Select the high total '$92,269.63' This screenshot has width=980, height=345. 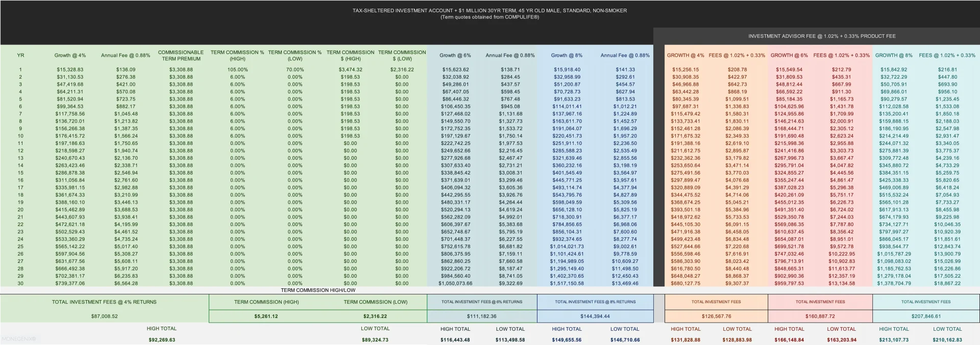tap(162, 340)
